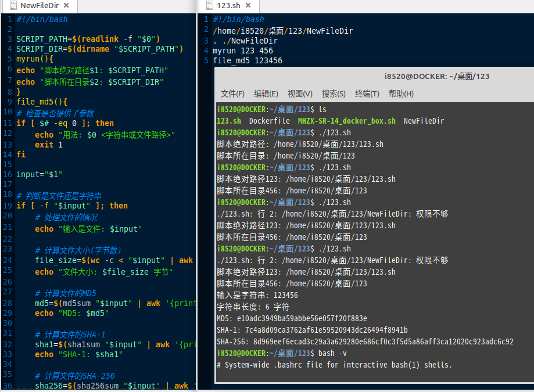Click Dockerfile in the terminal ls output

[270, 121]
